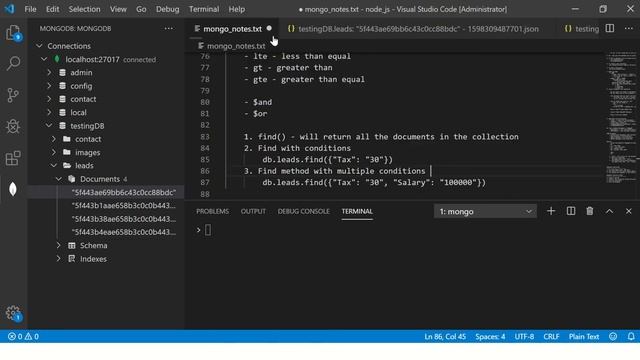
Task: Expand the images collection
Action: point(54,152)
